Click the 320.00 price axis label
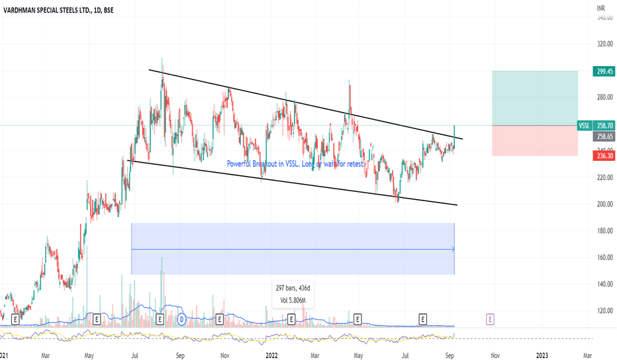Image resolution: width=617 pixels, height=364 pixels. 605,44
